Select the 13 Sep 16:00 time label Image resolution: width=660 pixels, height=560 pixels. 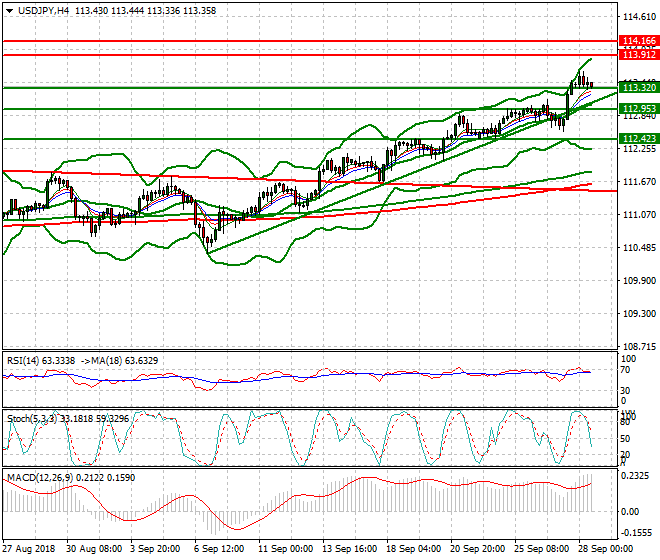pyautogui.click(x=349, y=549)
